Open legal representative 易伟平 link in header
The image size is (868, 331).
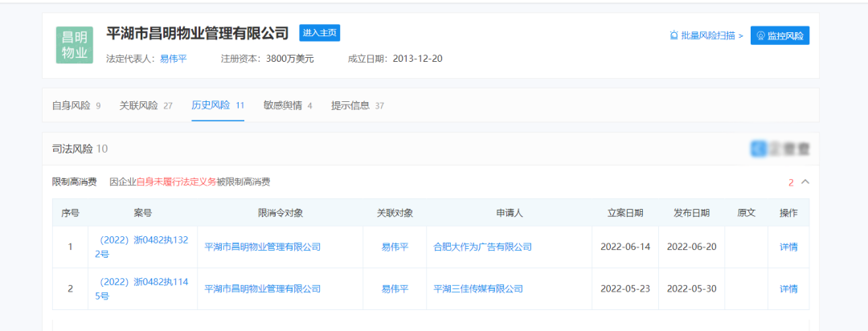174,59
